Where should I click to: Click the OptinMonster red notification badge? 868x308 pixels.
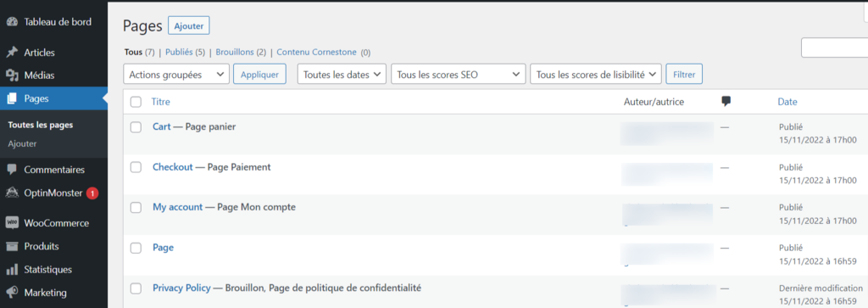tap(92, 193)
